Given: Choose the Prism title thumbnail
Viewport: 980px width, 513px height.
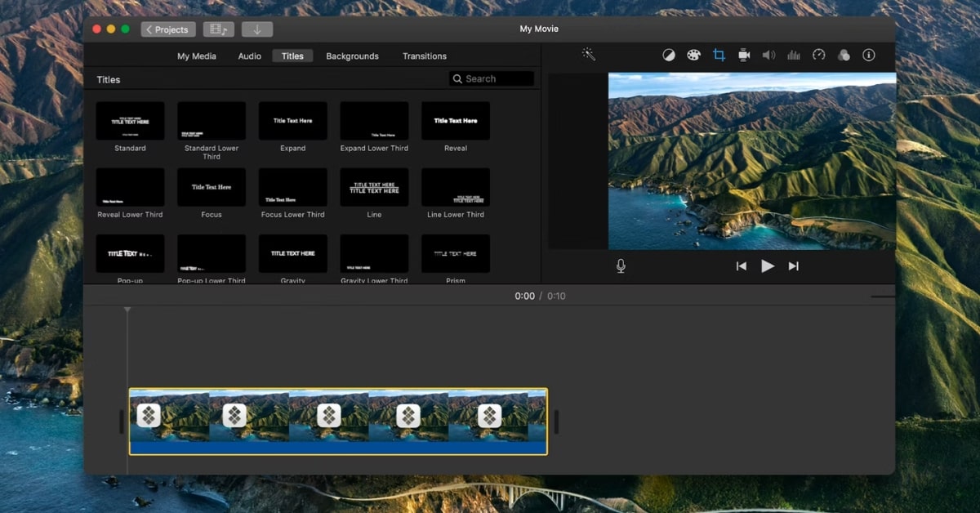Looking at the screenshot, I should [456, 253].
